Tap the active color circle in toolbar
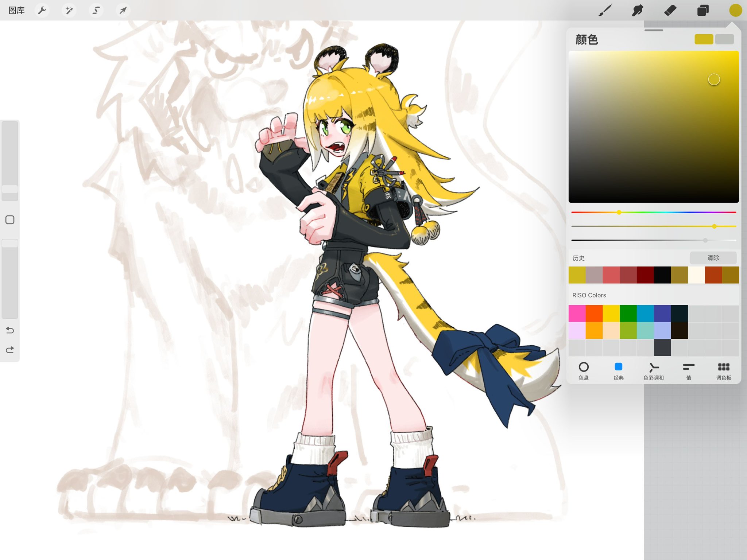The height and width of the screenshot is (560, 747). (735, 11)
